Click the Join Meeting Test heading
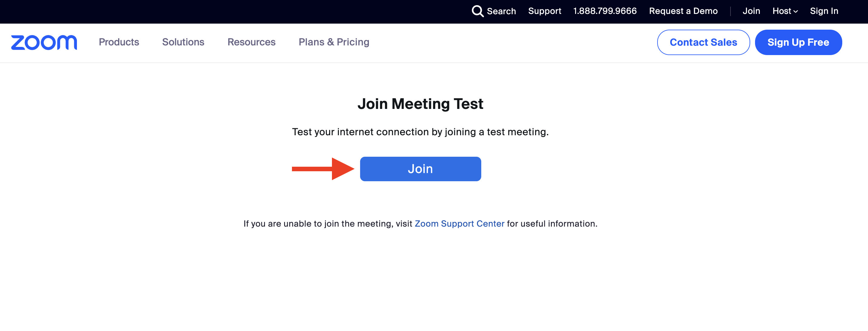Viewport: 868px width, 331px height. pyautogui.click(x=420, y=104)
